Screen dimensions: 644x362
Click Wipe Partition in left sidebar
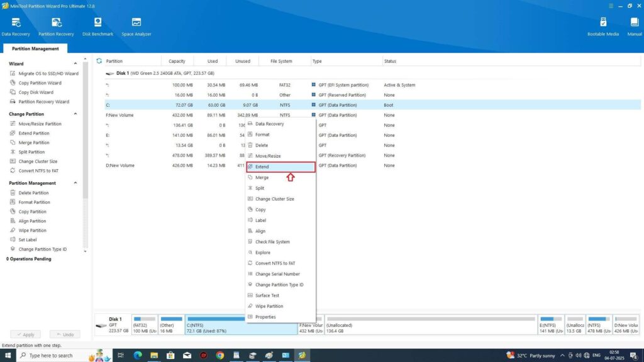coord(33,231)
